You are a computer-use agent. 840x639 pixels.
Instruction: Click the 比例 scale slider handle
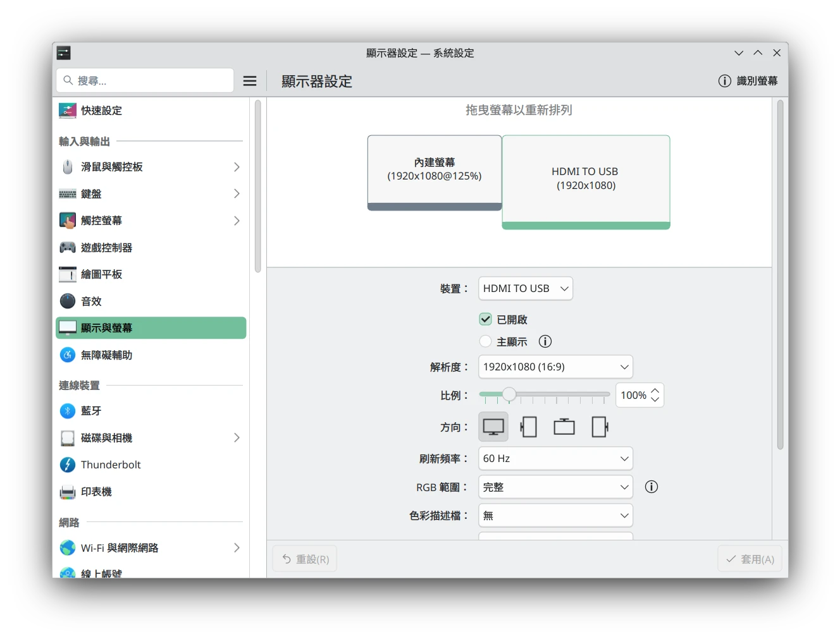[x=509, y=395]
